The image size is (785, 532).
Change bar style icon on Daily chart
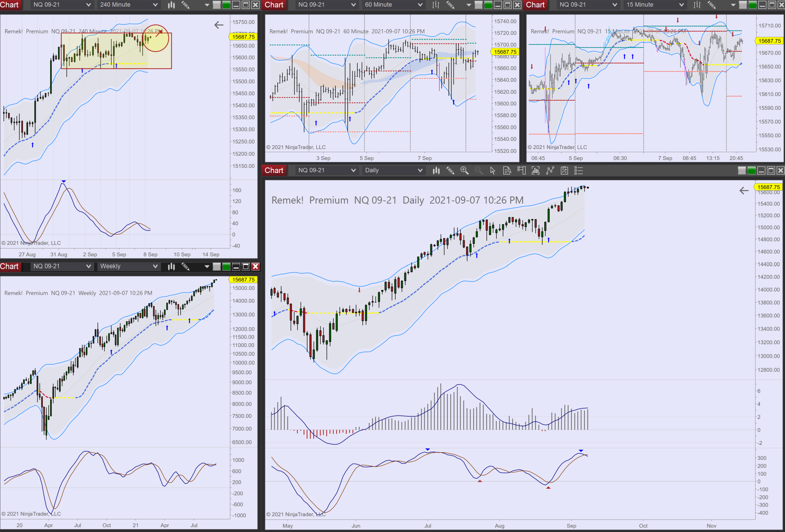tap(436, 171)
